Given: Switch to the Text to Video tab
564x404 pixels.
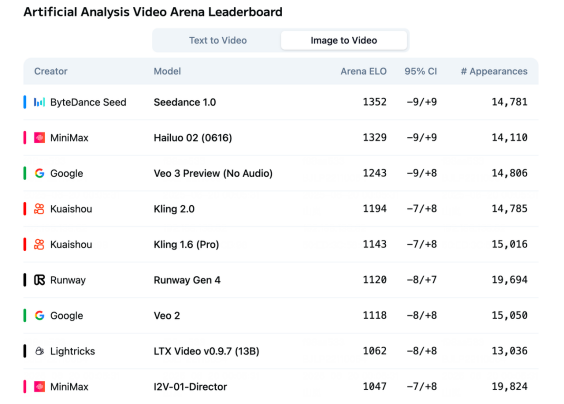Looking at the screenshot, I should [218, 40].
